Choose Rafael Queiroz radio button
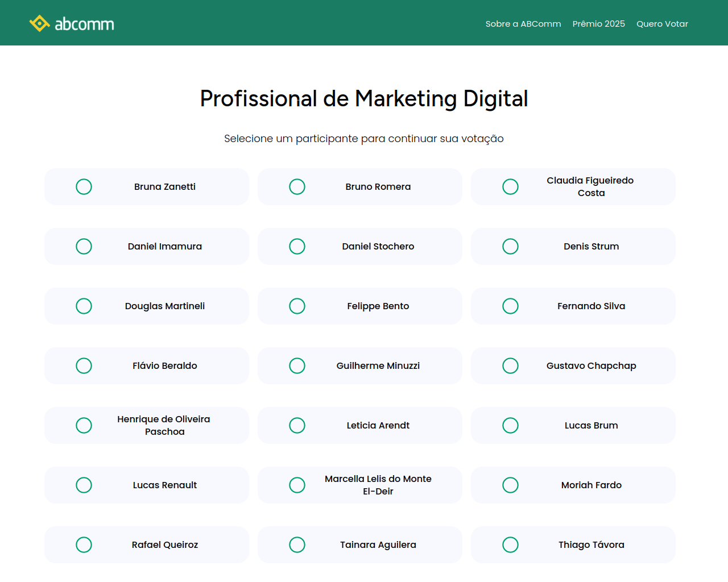Viewport: 728px width, 582px height. (x=84, y=544)
